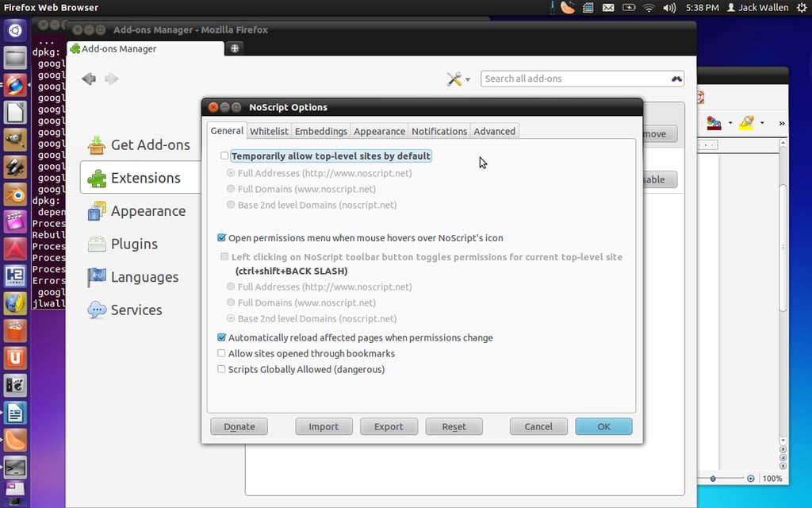Open Ubuntu Software Center orange bag icon

point(15,331)
